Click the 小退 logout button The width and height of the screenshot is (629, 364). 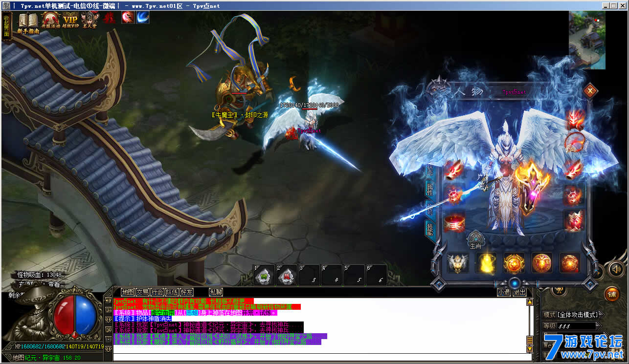(504, 292)
